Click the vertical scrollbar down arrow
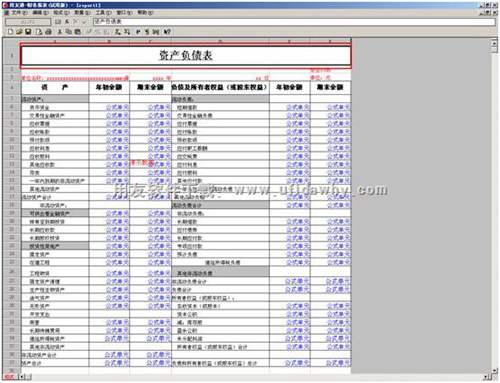 495,370
